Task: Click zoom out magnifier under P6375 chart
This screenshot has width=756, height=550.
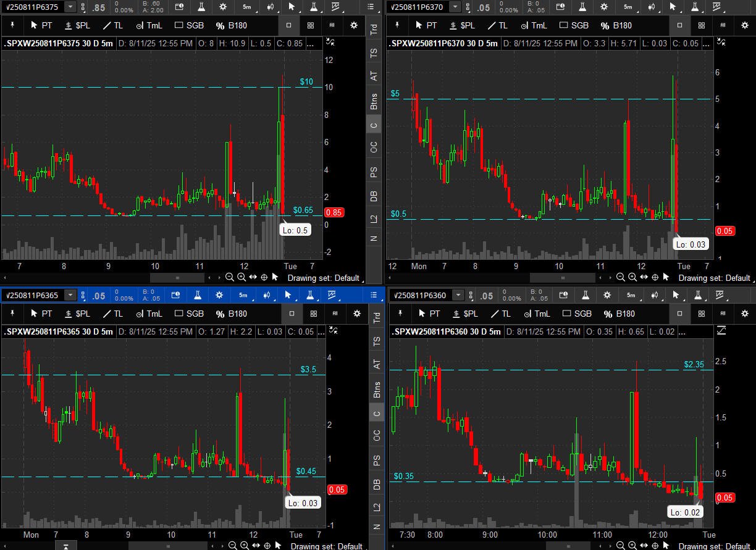Action: [x=230, y=278]
